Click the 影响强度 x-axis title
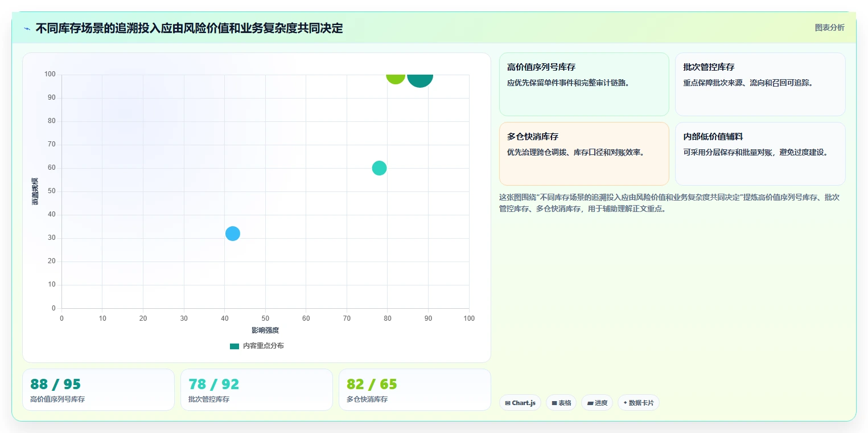Image resolution: width=868 pixels, height=433 pixels. (x=265, y=330)
